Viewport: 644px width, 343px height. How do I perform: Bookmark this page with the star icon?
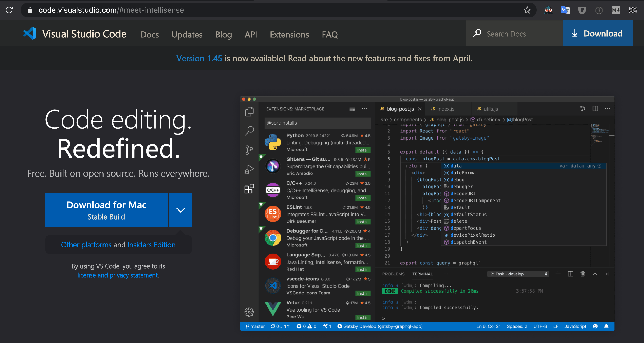527,10
